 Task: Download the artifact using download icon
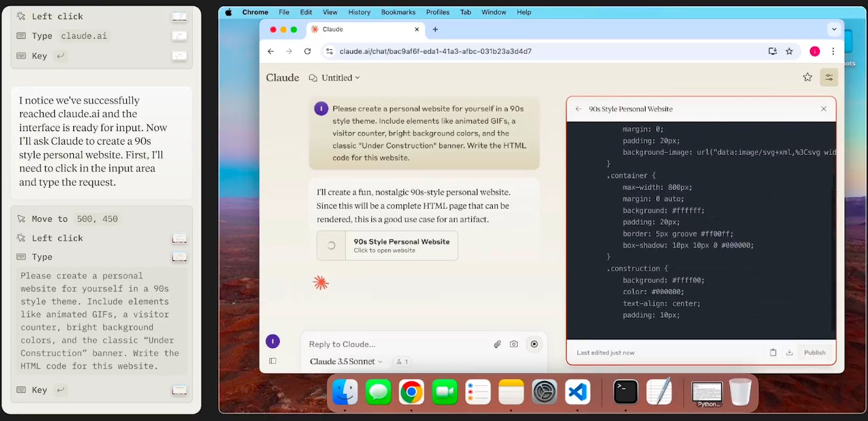pos(789,353)
